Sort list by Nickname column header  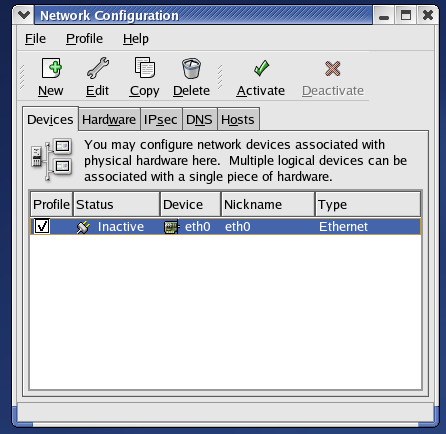tap(268, 204)
